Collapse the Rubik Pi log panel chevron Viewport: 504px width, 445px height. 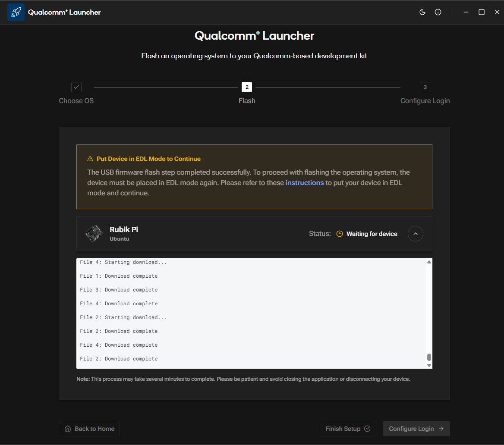[415, 234]
